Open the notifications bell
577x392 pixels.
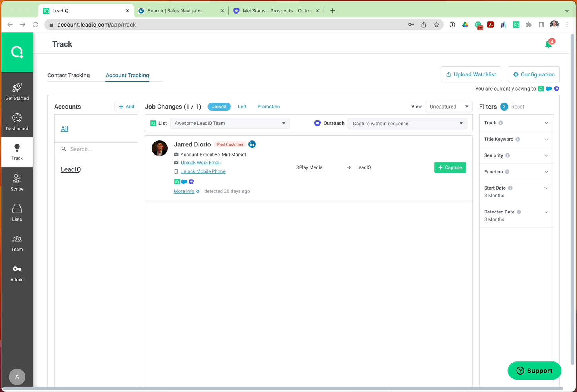tap(548, 44)
